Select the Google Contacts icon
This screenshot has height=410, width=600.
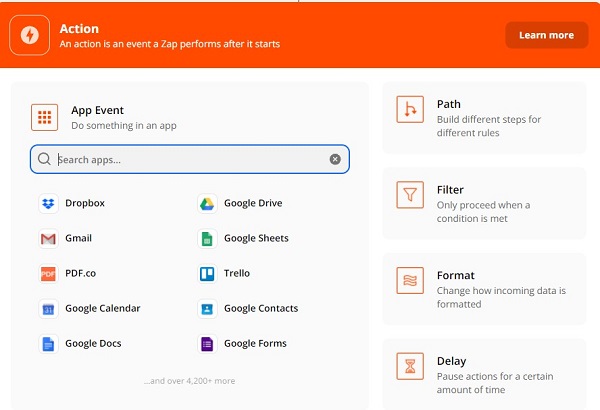click(x=207, y=309)
